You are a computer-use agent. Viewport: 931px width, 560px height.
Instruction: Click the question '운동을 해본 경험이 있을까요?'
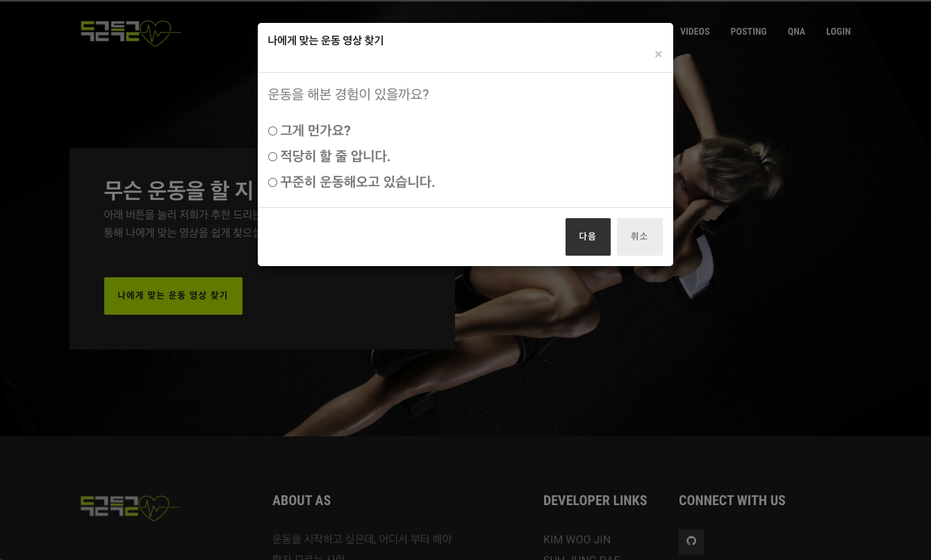[348, 94]
